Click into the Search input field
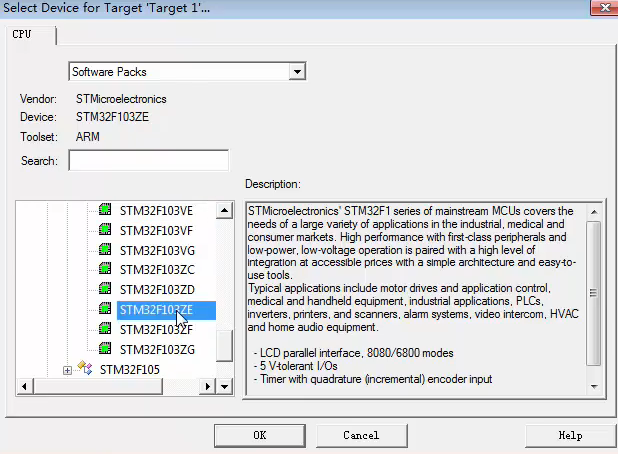This screenshot has height=454, width=618. pyautogui.click(x=149, y=160)
